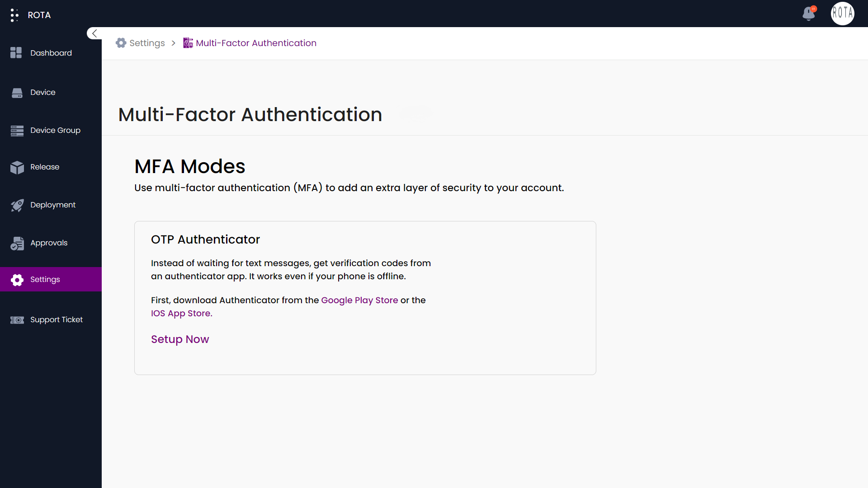The height and width of the screenshot is (488, 868).
Task: Click the Dashboard grid icon
Action: (x=16, y=53)
